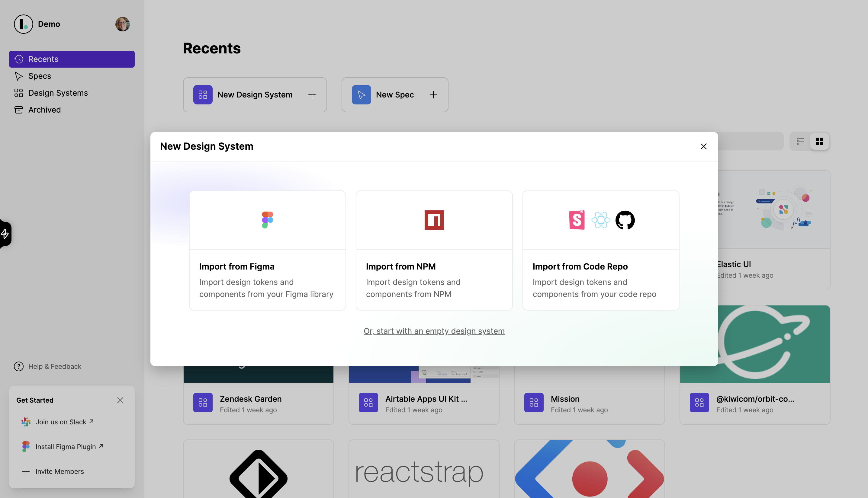Open the user profile avatar
Image resolution: width=868 pixels, height=498 pixels.
(x=123, y=24)
